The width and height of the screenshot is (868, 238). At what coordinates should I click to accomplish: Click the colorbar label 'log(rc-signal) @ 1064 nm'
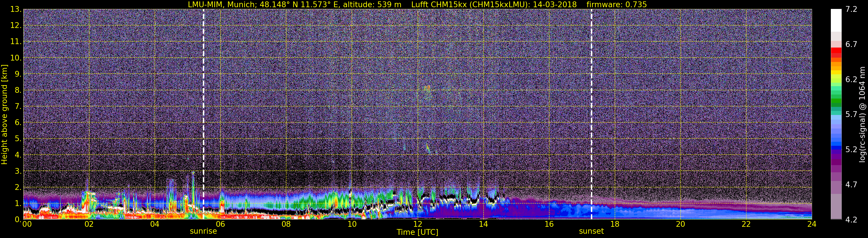click(863, 114)
